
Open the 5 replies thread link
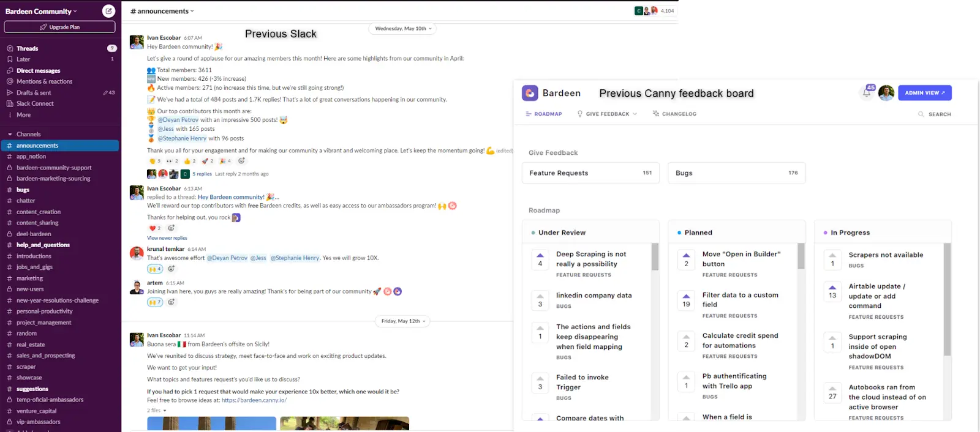coord(202,174)
